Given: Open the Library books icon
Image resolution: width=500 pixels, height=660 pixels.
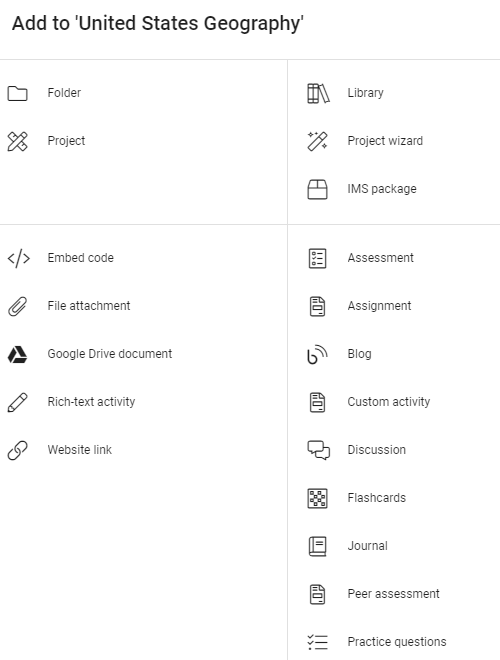Looking at the screenshot, I should (318, 93).
